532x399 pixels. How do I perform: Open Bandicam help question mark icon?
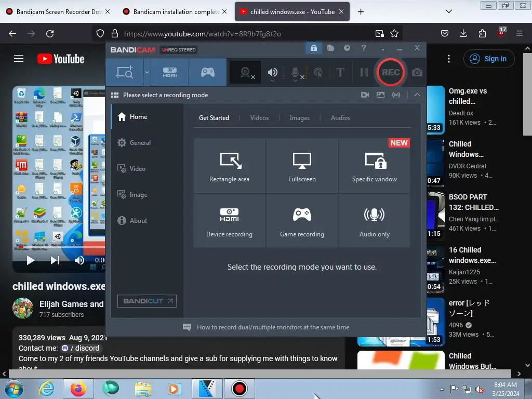point(364,48)
